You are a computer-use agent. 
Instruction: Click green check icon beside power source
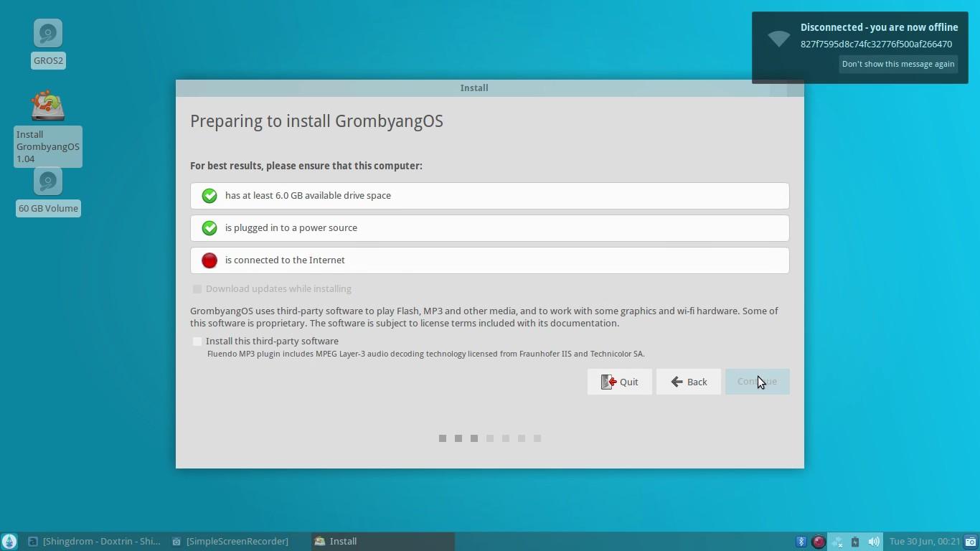click(x=209, y=228)
